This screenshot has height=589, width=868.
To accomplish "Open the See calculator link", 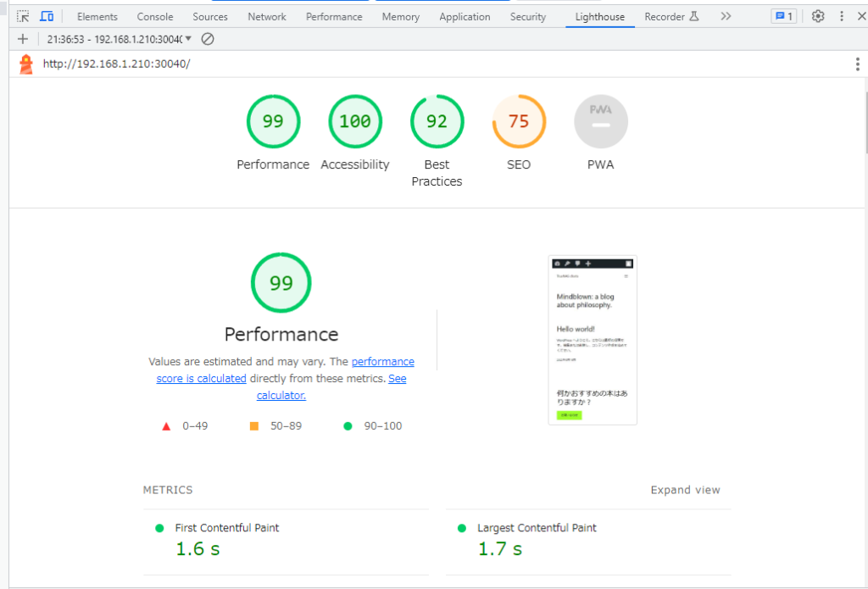I will pos(281,395).
